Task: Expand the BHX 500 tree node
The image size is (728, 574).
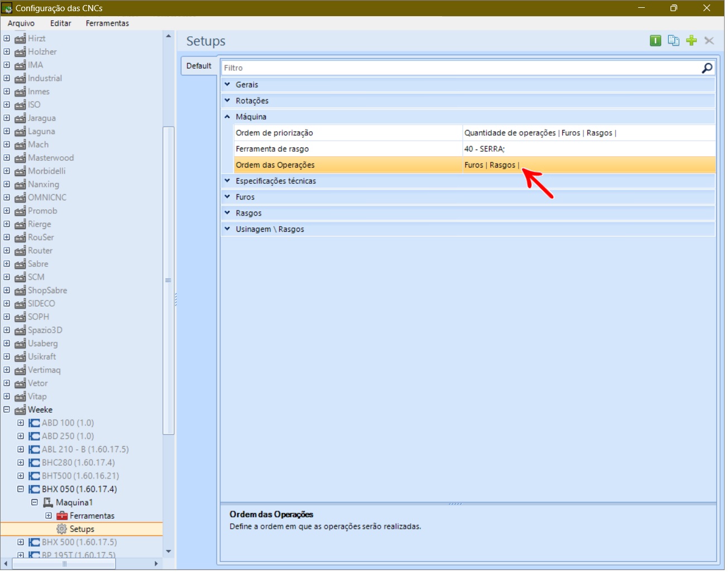Action: [x=21, y=542]
